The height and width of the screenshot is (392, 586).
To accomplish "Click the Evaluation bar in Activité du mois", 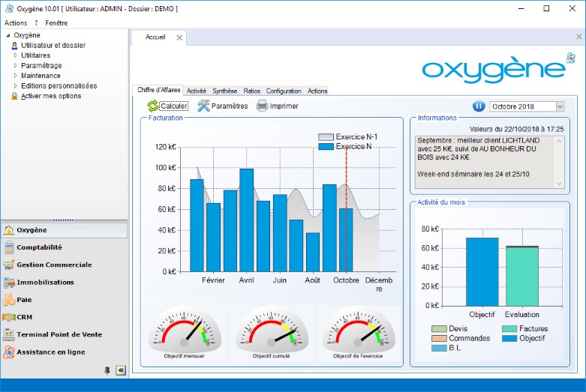I will pyautogui.click(x=522, y=277).
